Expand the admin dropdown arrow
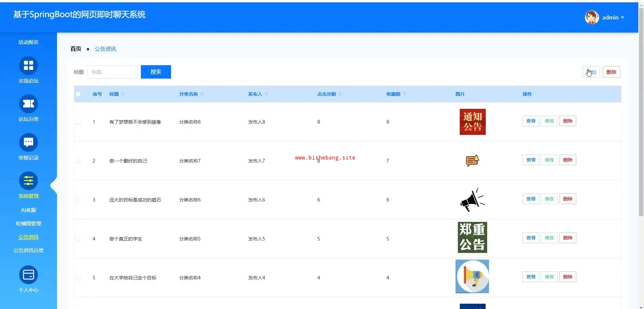This screenshot has height=309, width=644. 623,17
